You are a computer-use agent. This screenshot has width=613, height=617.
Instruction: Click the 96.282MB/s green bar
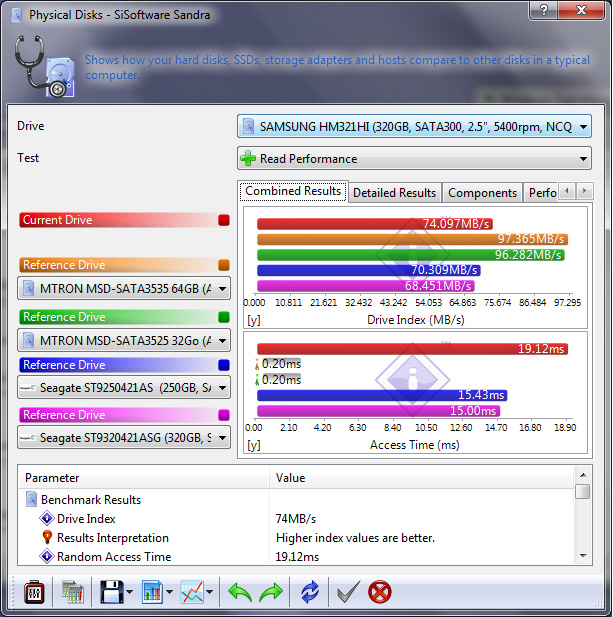[411, 255]
